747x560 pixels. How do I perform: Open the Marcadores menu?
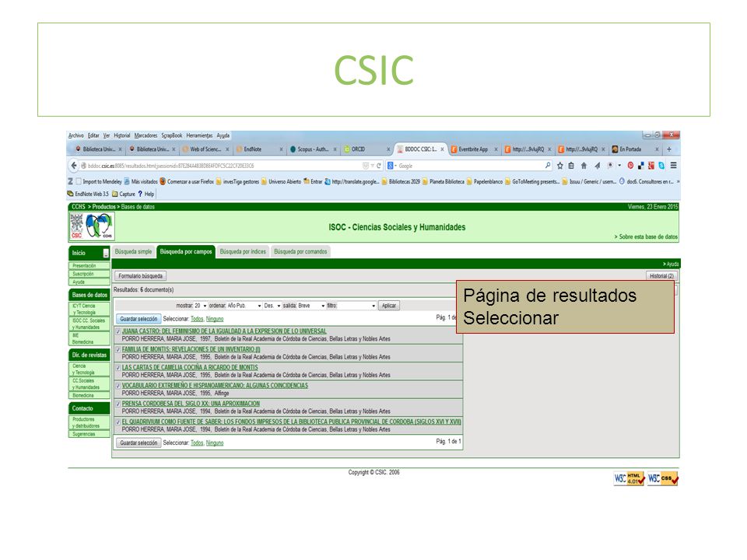146,135
